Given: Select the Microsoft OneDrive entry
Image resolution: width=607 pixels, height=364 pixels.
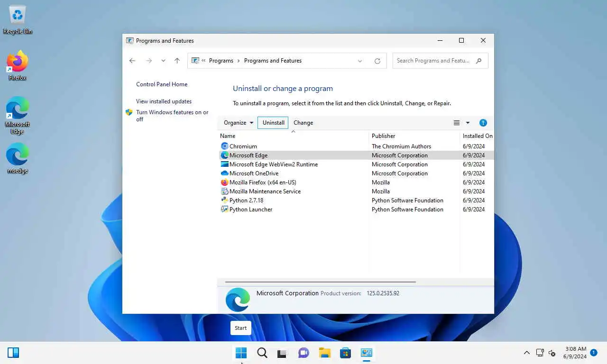Looking at the screenshot, I should coord(356,173).
